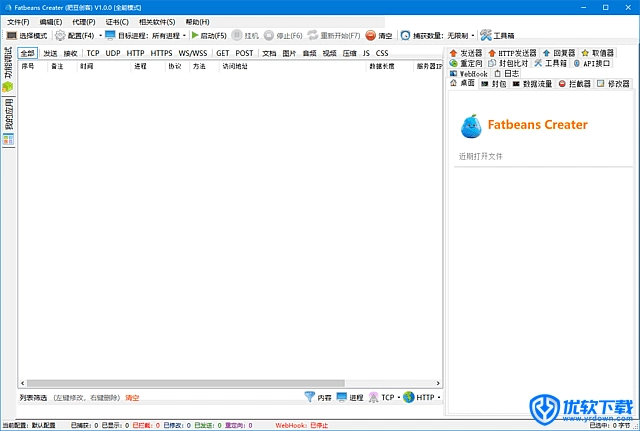640x431 pixels.
Task: Open the 代理(P) menu
Action: [x=84, y=22]
